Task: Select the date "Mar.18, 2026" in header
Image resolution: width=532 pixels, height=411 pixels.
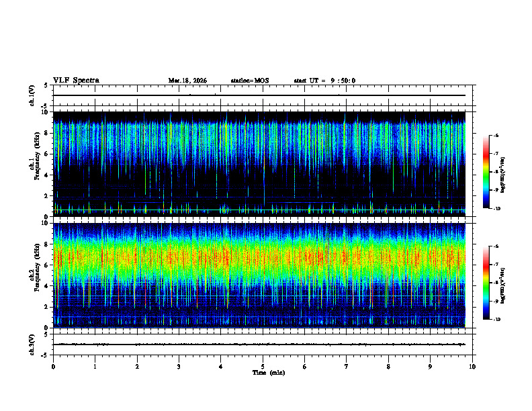Action: tap(187, 81)
